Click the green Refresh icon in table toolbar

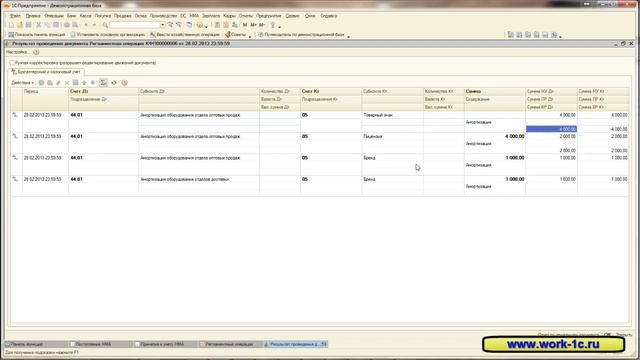tap(114, 83)
